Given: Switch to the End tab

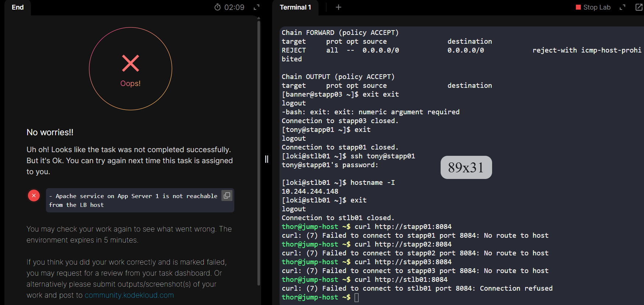Looking at the screenshot, I should pos(18,7).
